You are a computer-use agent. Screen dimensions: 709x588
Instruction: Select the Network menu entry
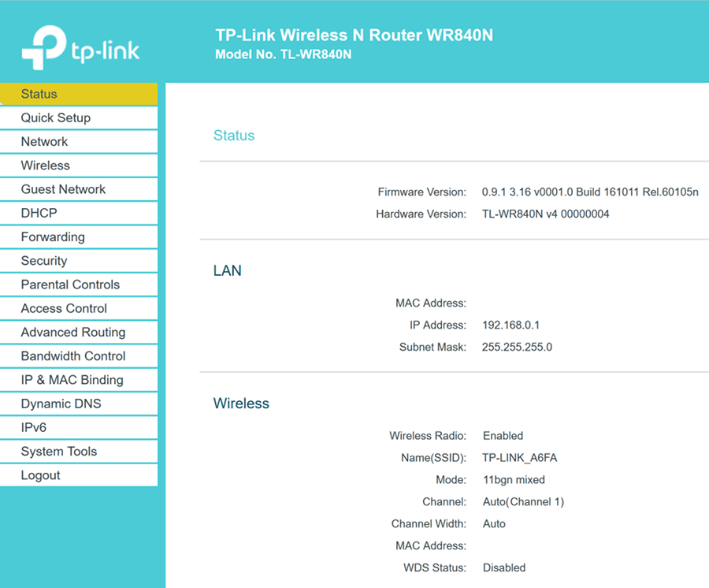[x=79, y=142]
